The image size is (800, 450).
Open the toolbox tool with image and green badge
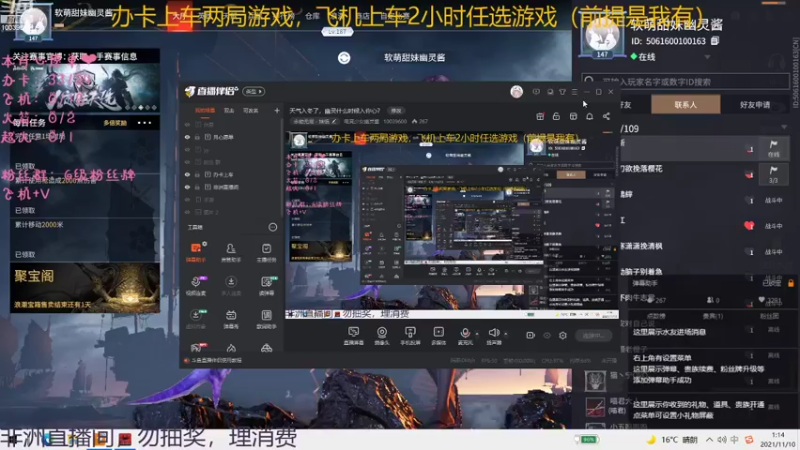[x=266, y=285]
